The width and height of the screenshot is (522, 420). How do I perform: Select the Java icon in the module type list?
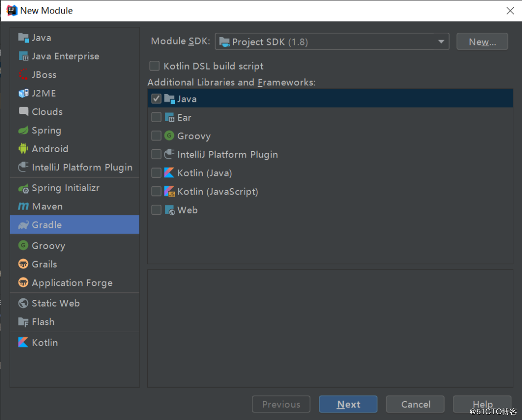click(23, 38)
